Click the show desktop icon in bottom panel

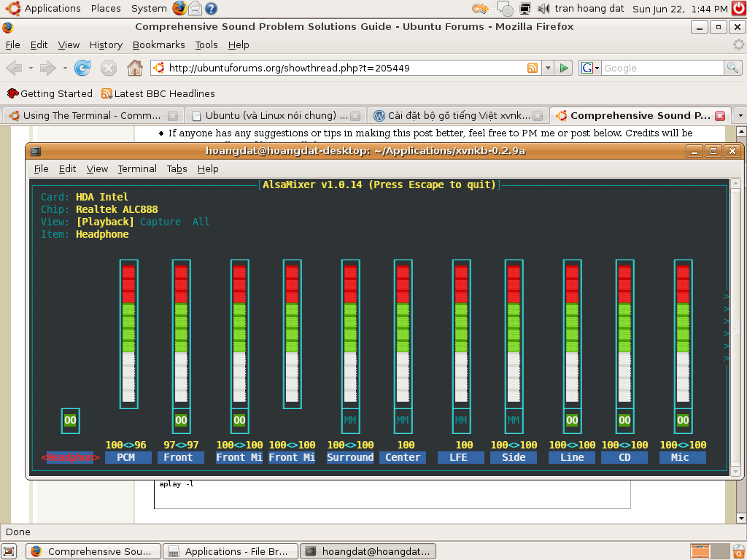[9, 551]
